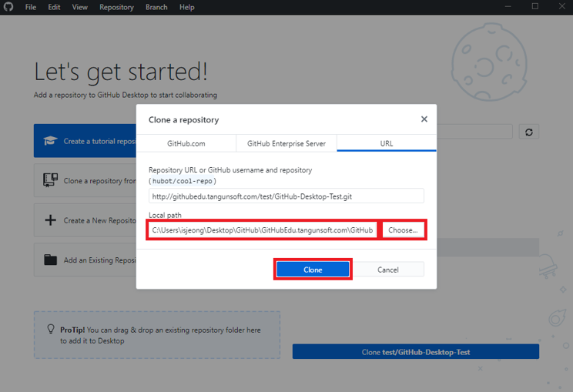Screen dimensions: 573x392
Task: Click Create a New Repository option
Action: coord(85,220)
